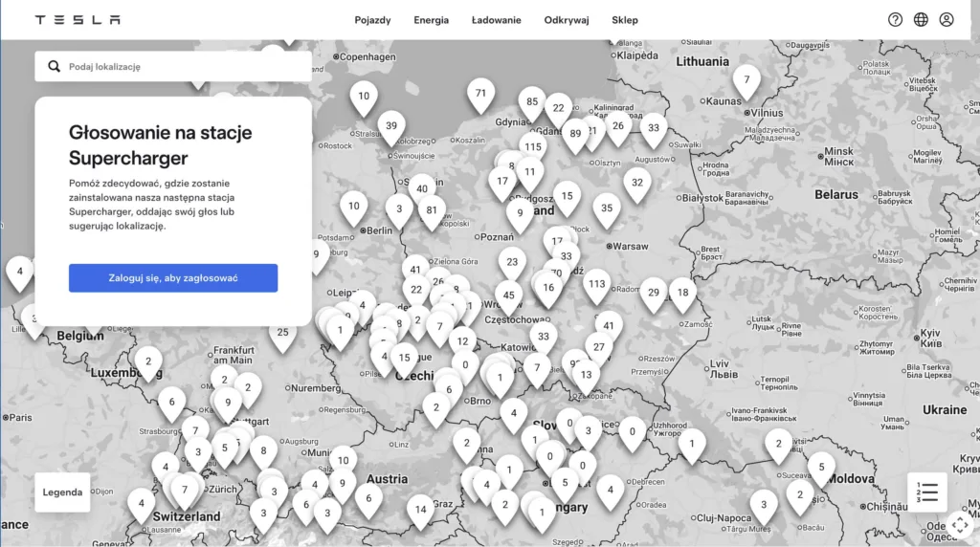
Task: Select the map pin numbered 25
Action: (282, 336)
